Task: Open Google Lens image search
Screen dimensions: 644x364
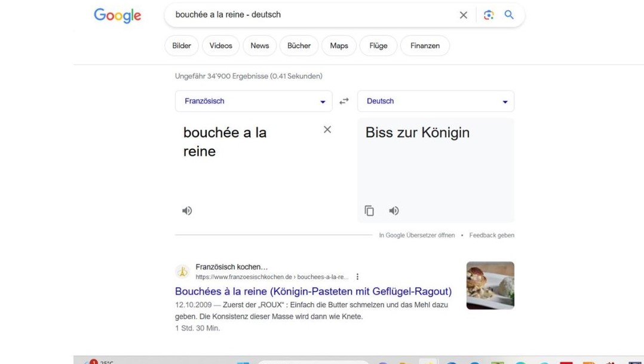Action: (489, 15)
